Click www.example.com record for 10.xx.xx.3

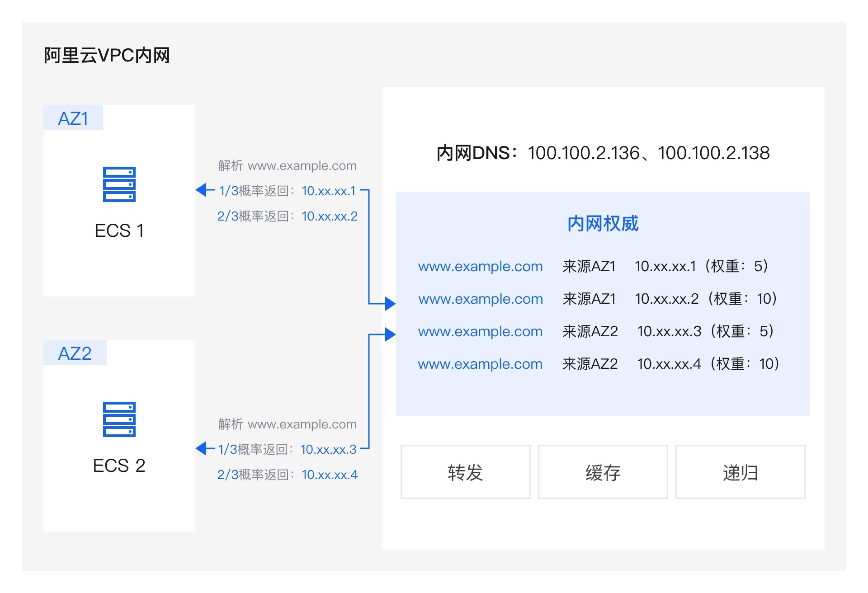[x=480, y=331]
